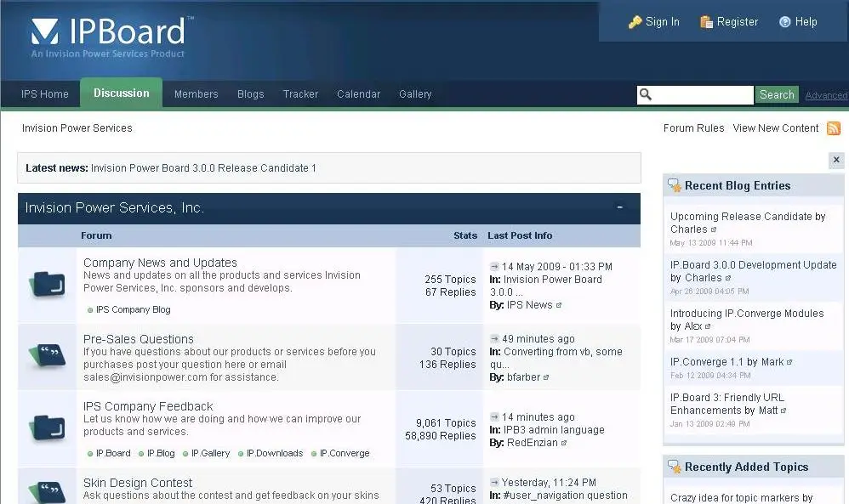Go to last post arrow beside Yesterday, 11:24 PM

click(x=494, y=483)
